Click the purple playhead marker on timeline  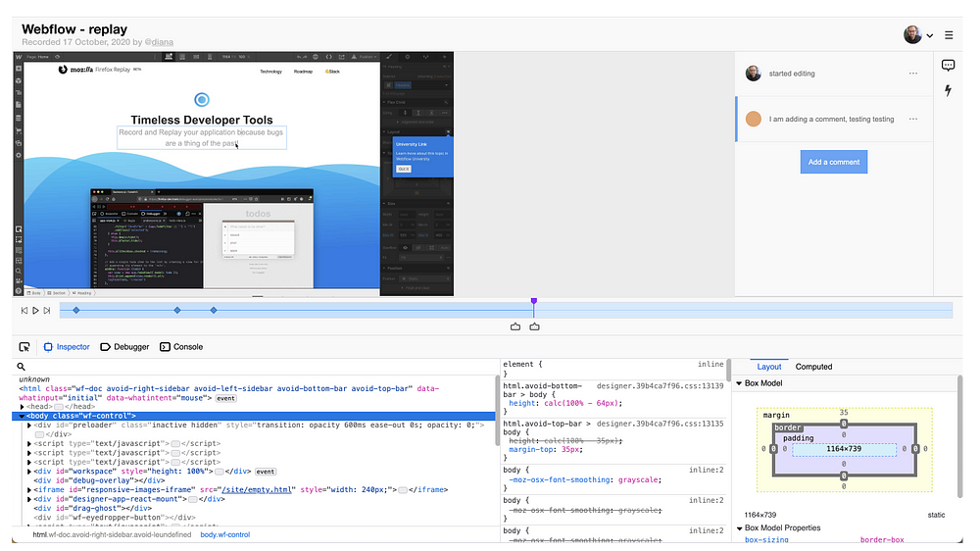pos(534,302)
